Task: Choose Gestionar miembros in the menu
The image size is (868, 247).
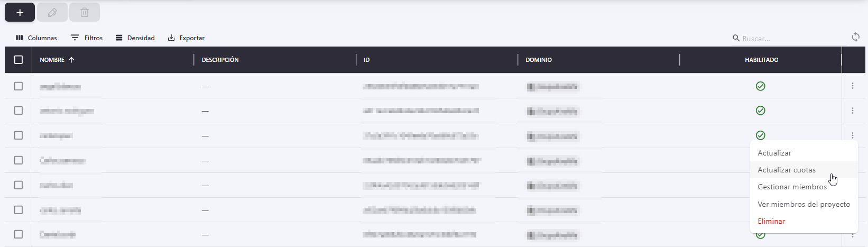Action: pos(792,187)
